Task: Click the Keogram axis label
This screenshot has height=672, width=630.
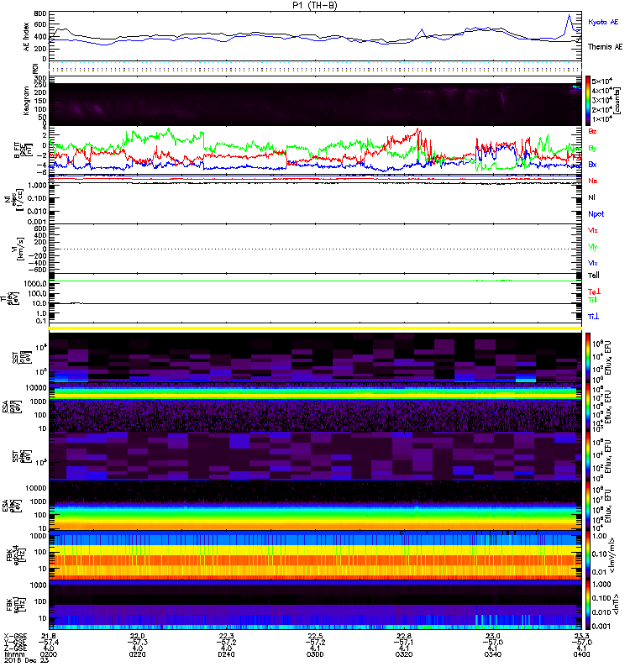Action: [27, 101]
